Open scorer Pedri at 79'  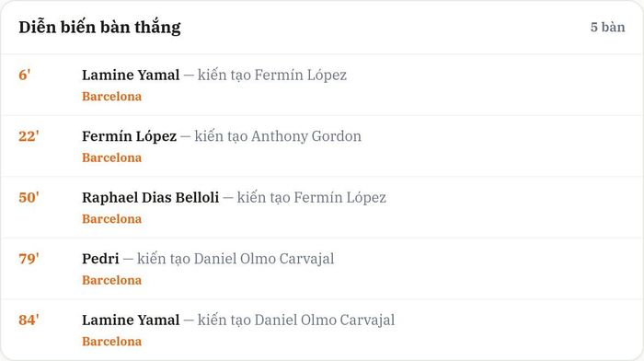point(100,259)
